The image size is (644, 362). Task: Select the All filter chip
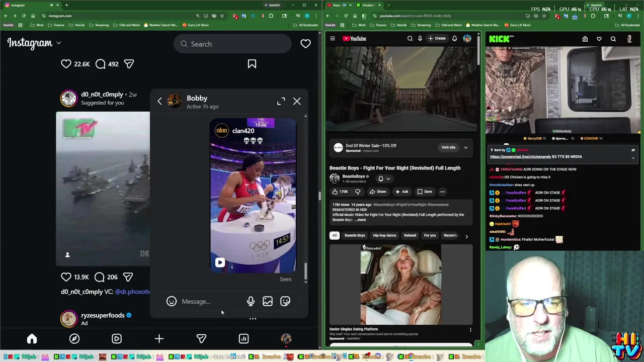tap(334, 235)
